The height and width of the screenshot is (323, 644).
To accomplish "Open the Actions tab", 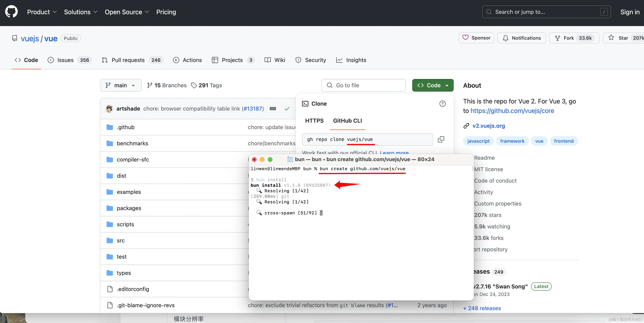I will click(x=187, y=60).
